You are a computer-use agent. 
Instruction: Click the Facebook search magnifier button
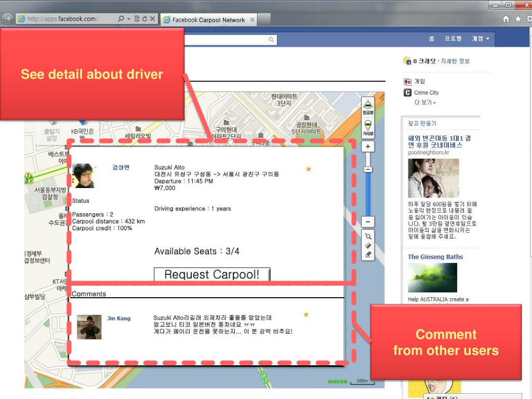(271, 39)
